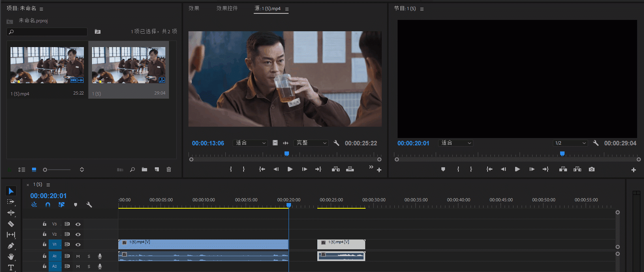Click the timeline wrench settings icon
Image resolution: width=644 pixels, height=272 pixels.
89,205
